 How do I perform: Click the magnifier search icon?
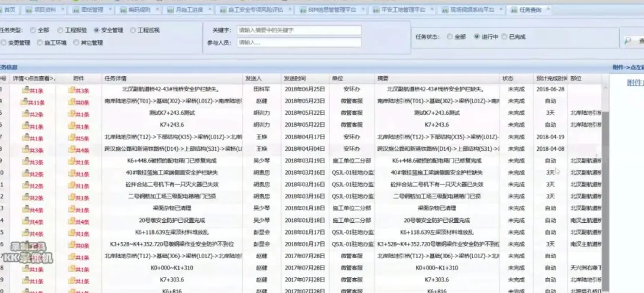pos(628,40)
